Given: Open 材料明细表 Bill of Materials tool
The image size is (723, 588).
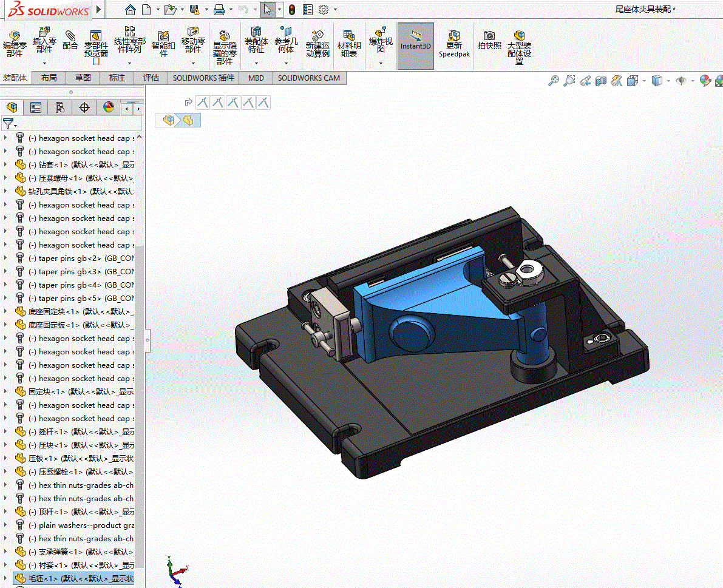Looking at the screenshot, I should pyautogui.click(x=349, y=44).
